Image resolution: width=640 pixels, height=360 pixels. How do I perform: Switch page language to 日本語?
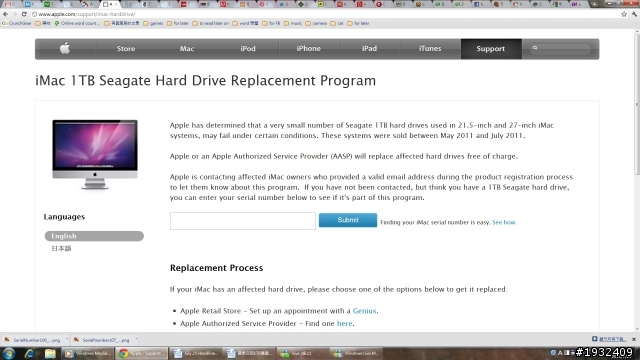click(x=61, y=248)
